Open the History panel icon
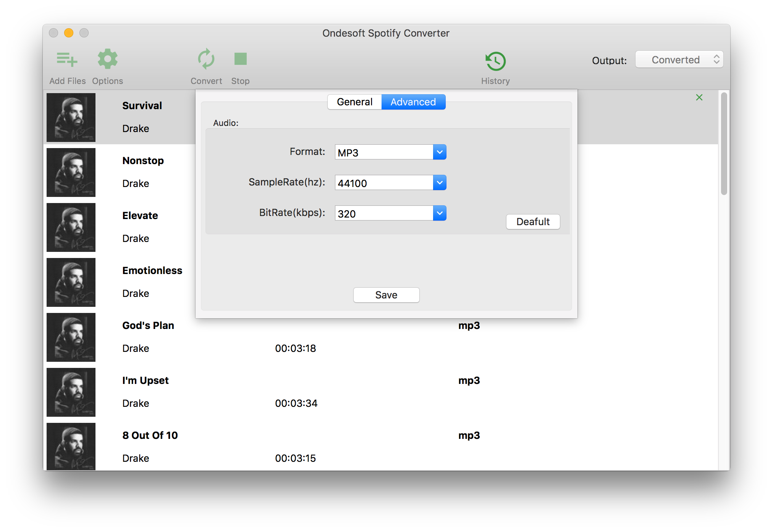The width and height of the screenshot is (773, 532). [495, 60]
